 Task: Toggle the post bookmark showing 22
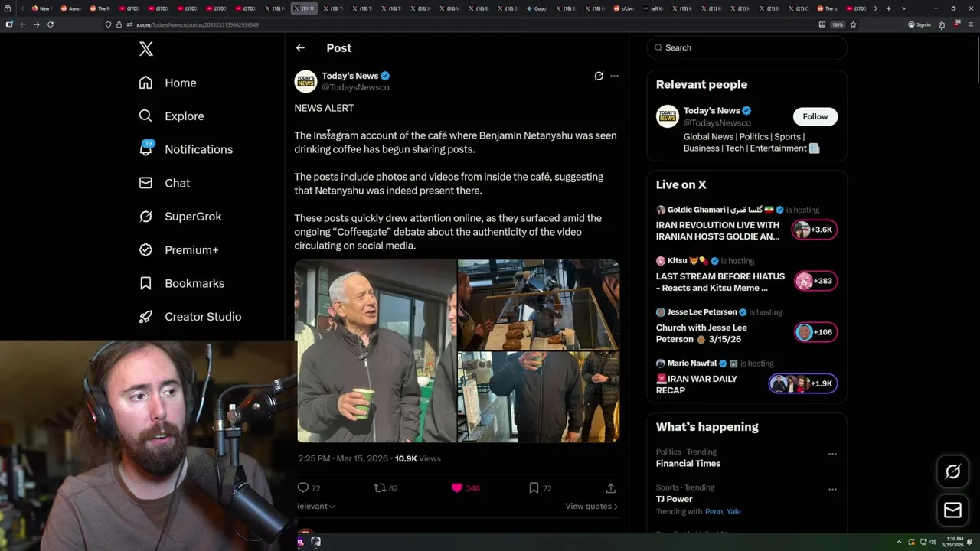point(540,487)
